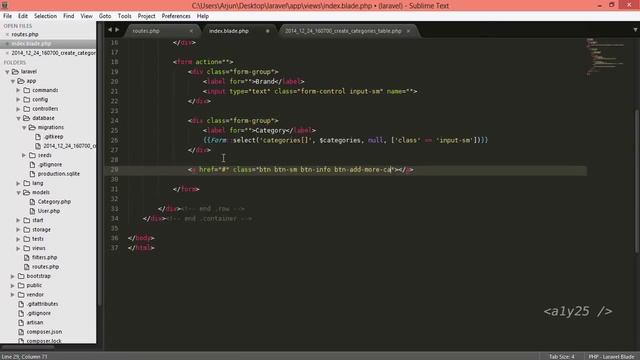
Task: Open the Help menu
Action: [x=203, y=16]
